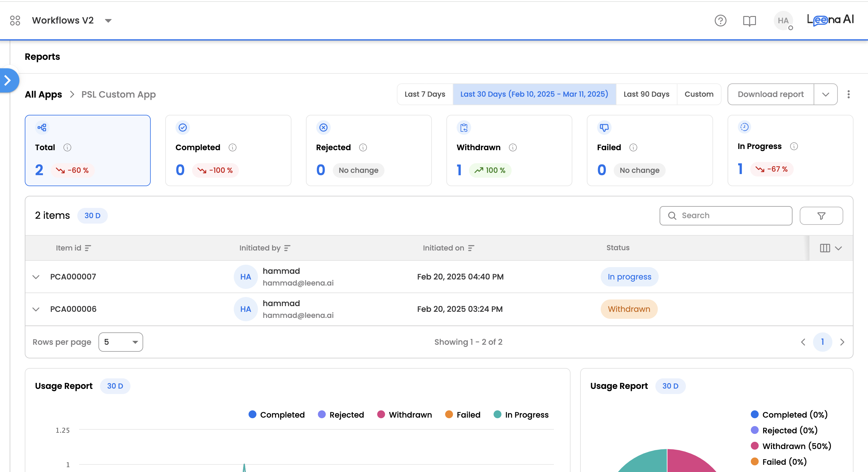Expand the left sidebar arrow
Viewport: 868px width, 472px height.
click(8, 80)
